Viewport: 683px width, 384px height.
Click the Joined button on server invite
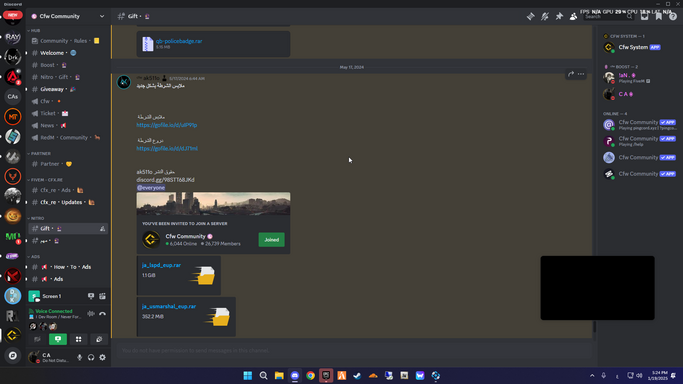click(271, 239)
